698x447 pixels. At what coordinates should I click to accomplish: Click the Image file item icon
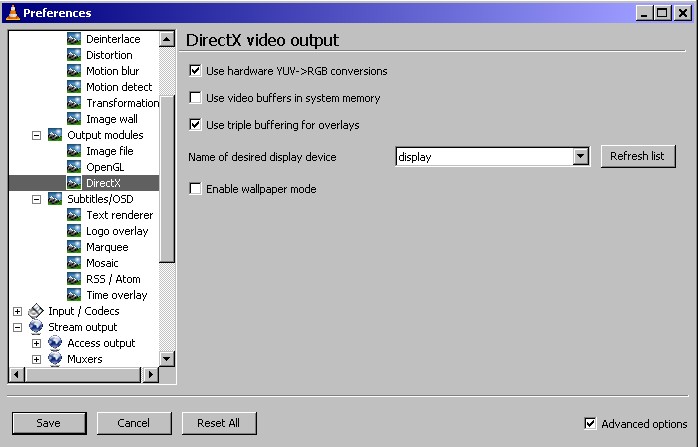74,151
